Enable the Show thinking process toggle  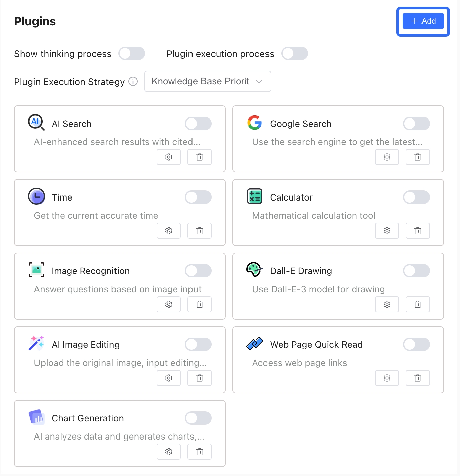pyautogui.click(x=132, y=54)
